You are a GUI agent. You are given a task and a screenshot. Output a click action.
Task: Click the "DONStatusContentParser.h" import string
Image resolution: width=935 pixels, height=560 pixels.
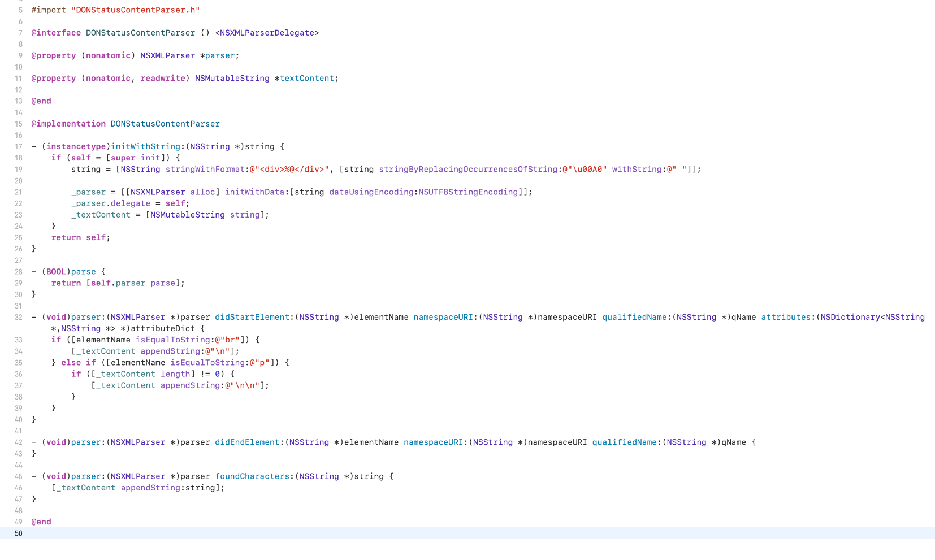point(135,10)
